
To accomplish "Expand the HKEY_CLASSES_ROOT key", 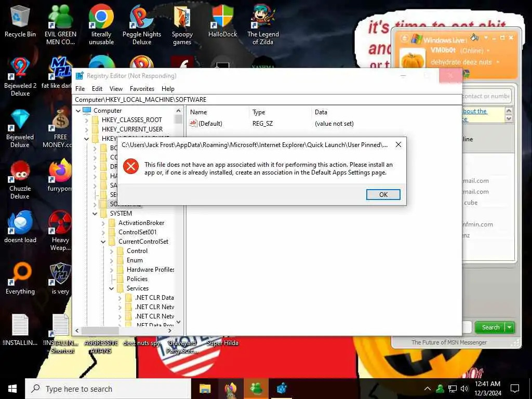I will (87, 120).
